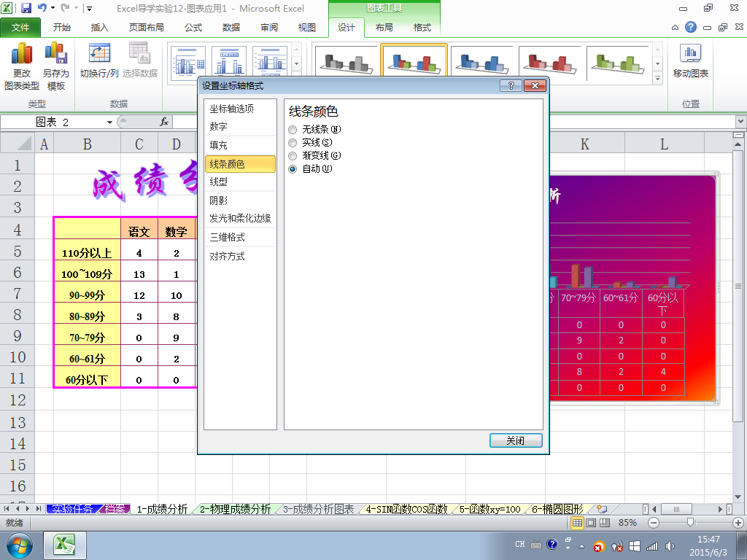This screenshot has width=747, height=560.
Task: Click the row 5 header
Action: click(x=18, y=251)
